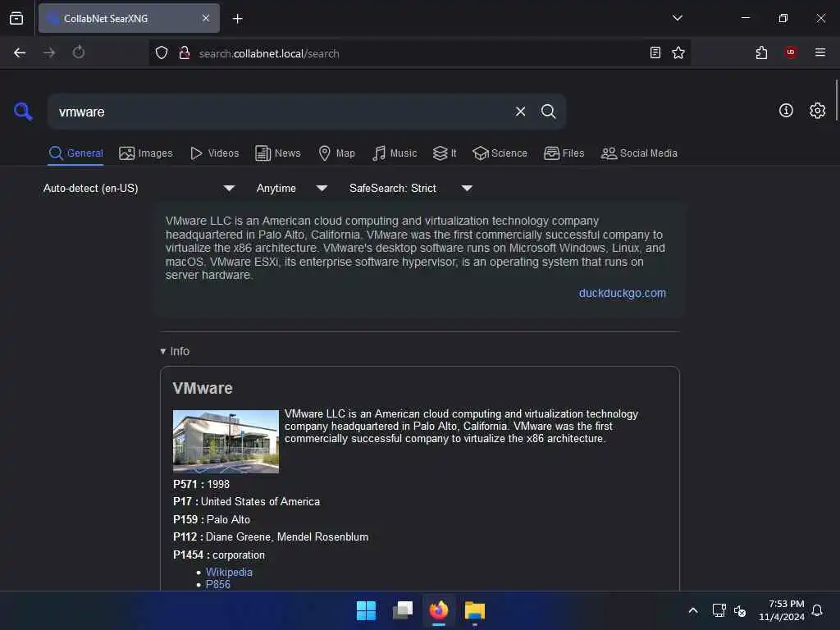Open the clock showing 7:53 PM

tap(782, 610)
